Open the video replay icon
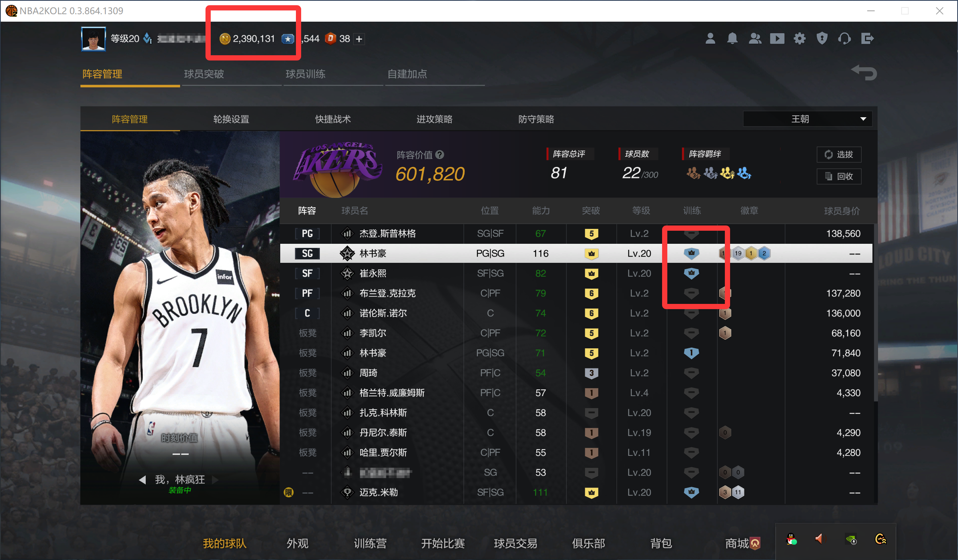Screen dimensions: 958x560 777,38
